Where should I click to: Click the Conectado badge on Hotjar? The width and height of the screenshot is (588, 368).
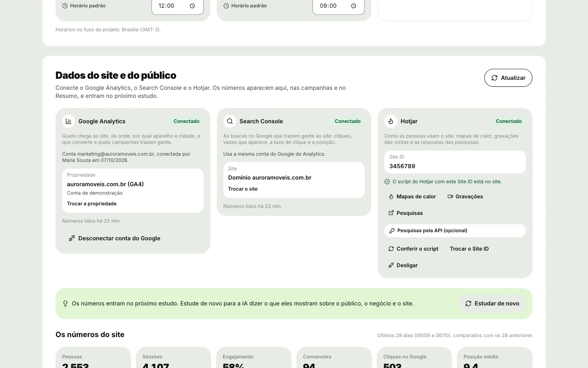click(509, 121)
